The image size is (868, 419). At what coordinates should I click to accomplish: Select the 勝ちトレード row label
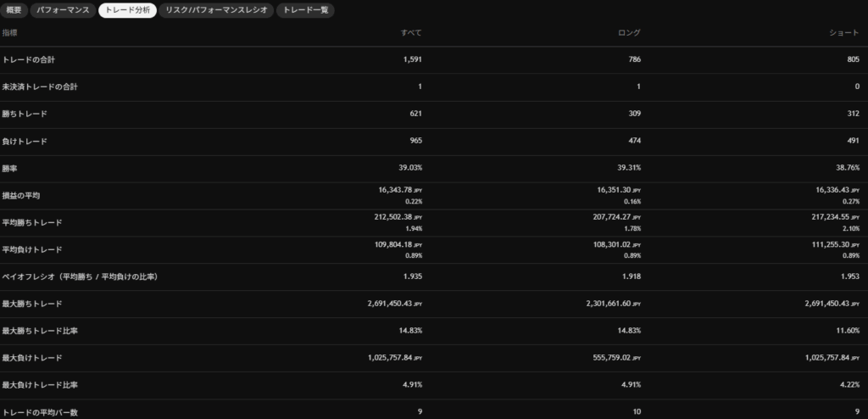[25, 115]
